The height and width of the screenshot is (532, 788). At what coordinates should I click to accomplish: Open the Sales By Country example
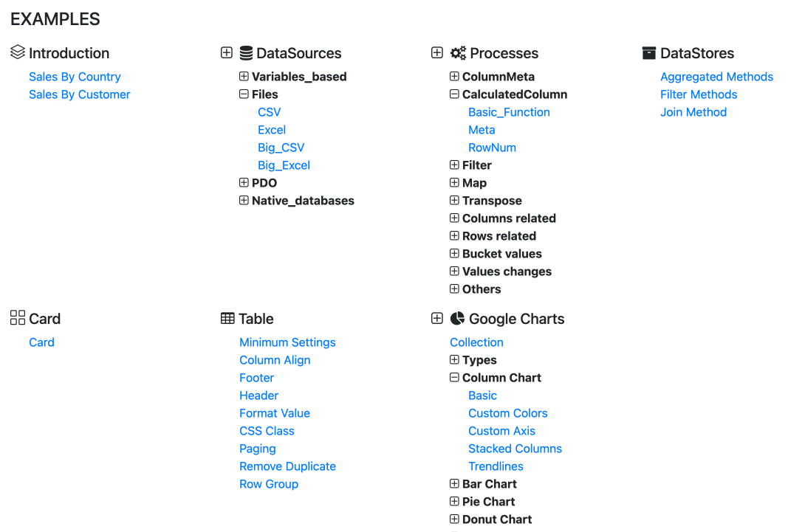[x=75, y=77]
